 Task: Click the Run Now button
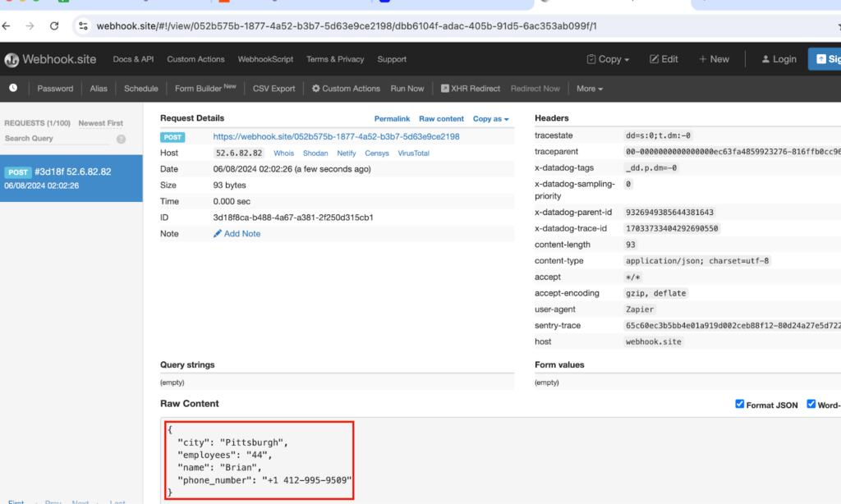(408, 88)
